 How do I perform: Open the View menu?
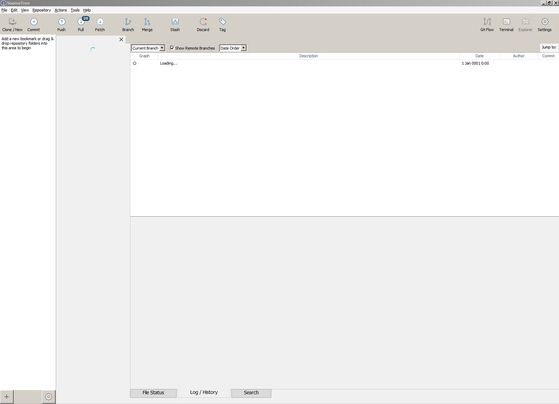(x=25, y=10)
